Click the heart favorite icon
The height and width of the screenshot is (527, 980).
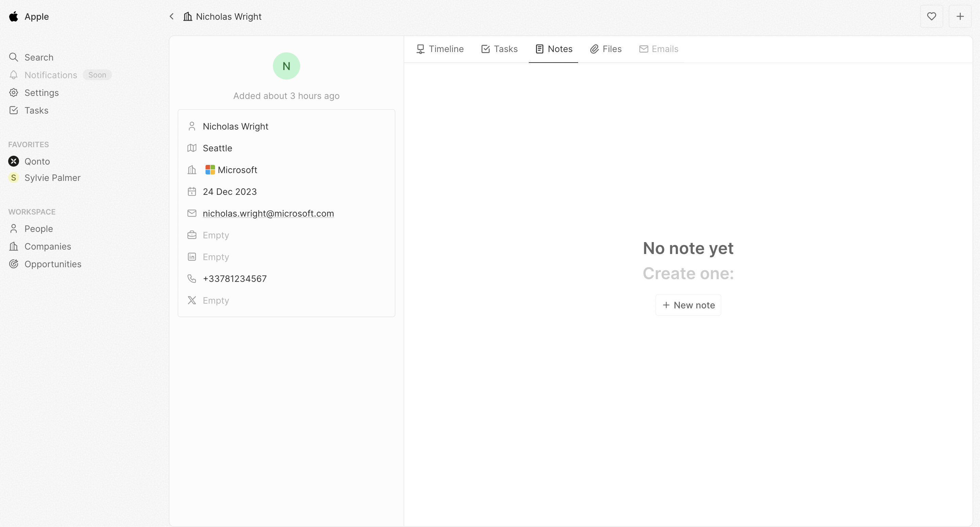(931, 16)
